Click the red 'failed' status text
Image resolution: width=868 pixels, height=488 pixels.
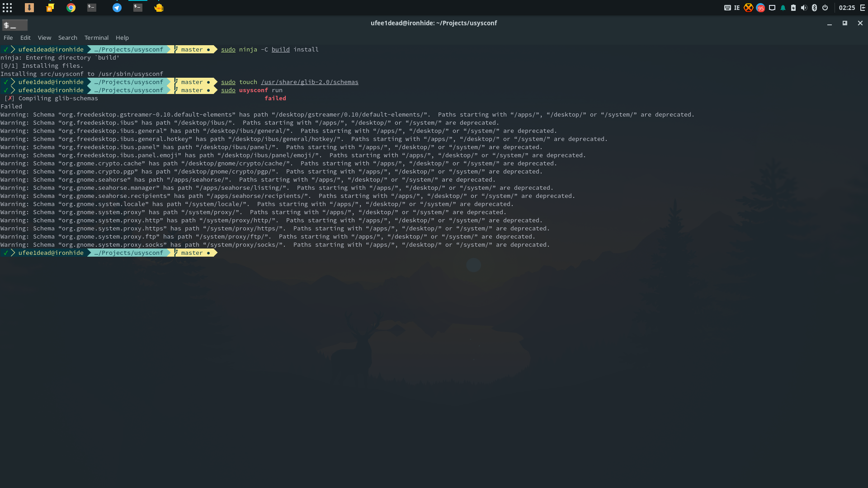pyautogui.click(x=275, y=98)
